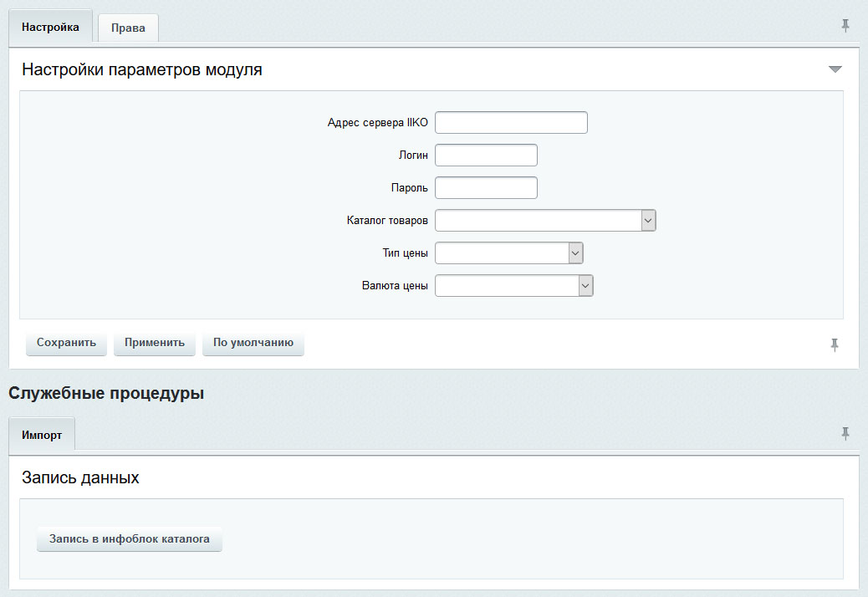This screenshot has height=597, width=868.
Task: Click into the Логин input field
Action: pyautogui.click(x=486, y=156)
